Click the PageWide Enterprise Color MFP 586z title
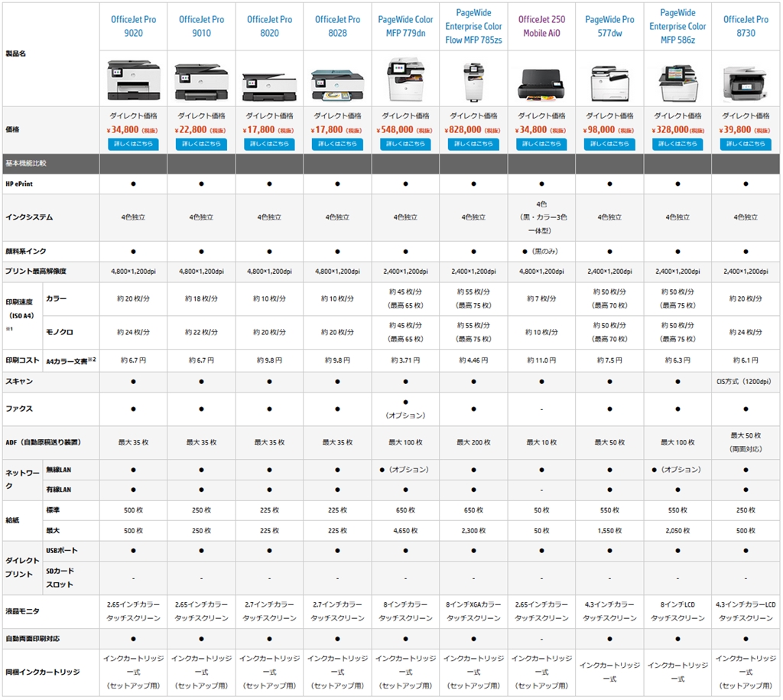 coord(677,26)
